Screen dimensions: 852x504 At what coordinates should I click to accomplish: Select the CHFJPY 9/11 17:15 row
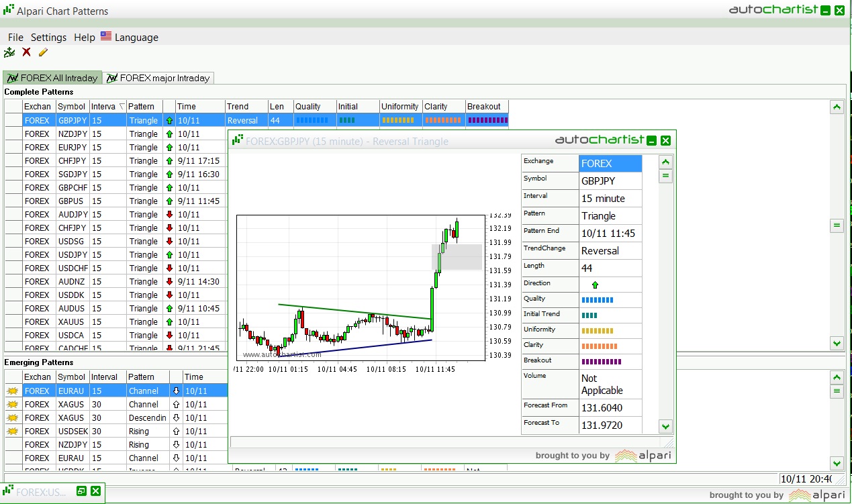pyautogui.click(x=115, y=161)
